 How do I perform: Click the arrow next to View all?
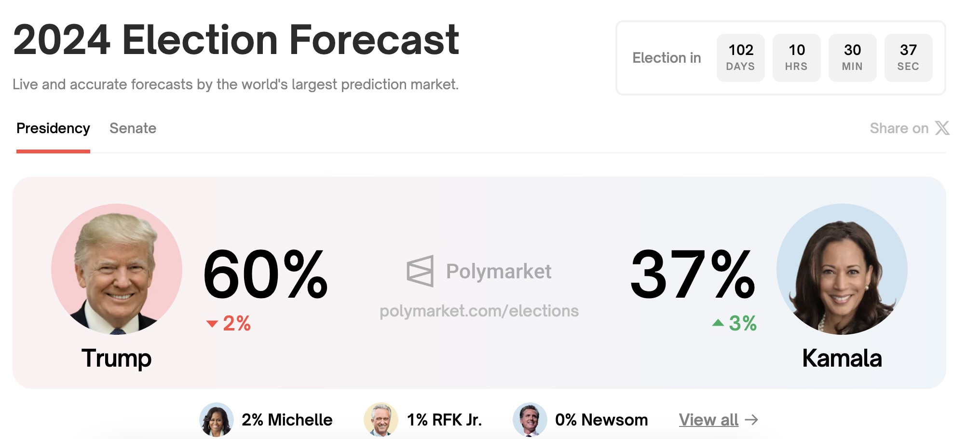(x=751, y=420)
